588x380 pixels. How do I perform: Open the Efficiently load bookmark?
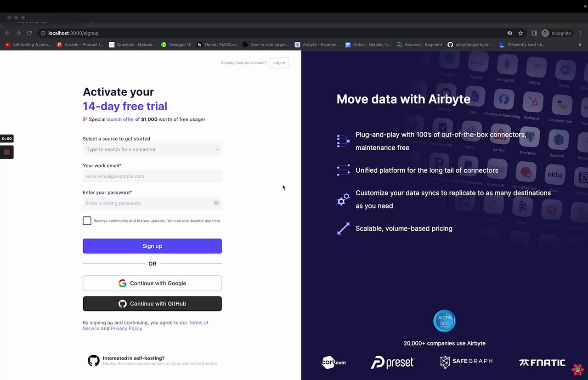[522, 45]
